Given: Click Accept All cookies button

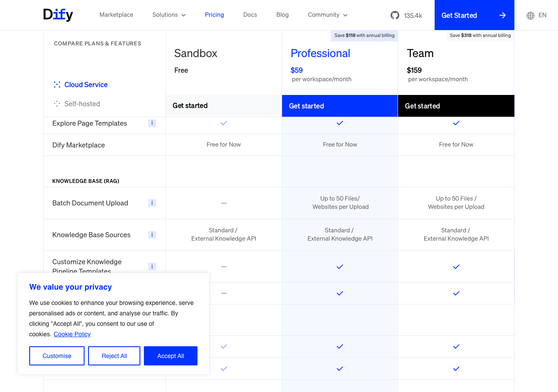Looking at the screenshot, I should click(x=170, y=356).
